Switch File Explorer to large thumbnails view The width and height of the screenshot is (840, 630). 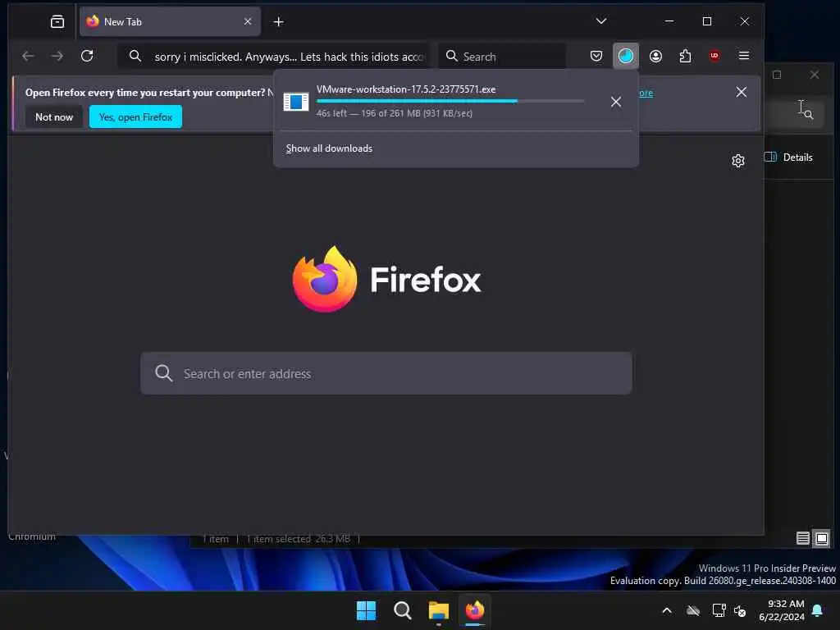821,538
